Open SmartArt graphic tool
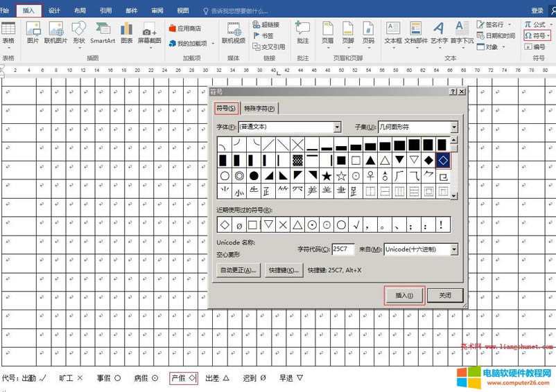This screenshot has height=392, width=556. coord(103,32)
